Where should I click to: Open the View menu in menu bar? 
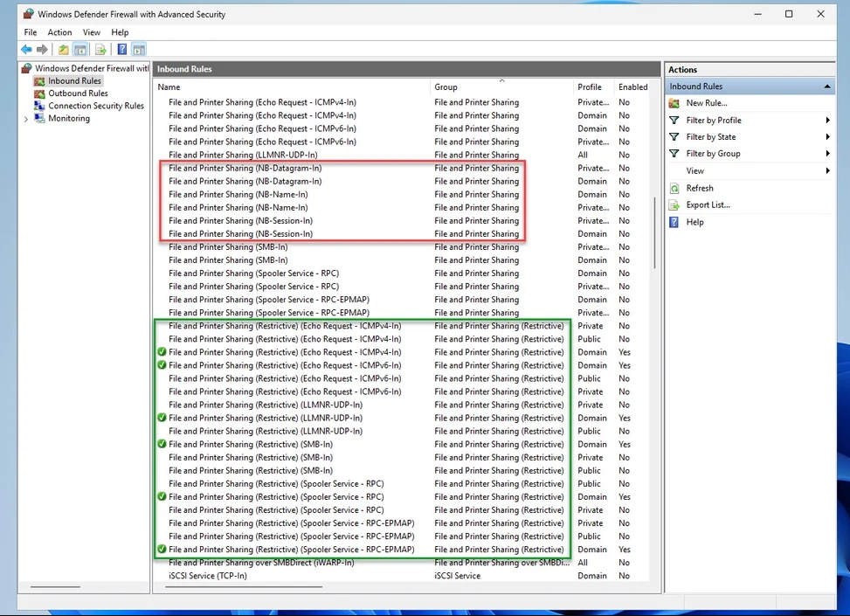[91, 32]
